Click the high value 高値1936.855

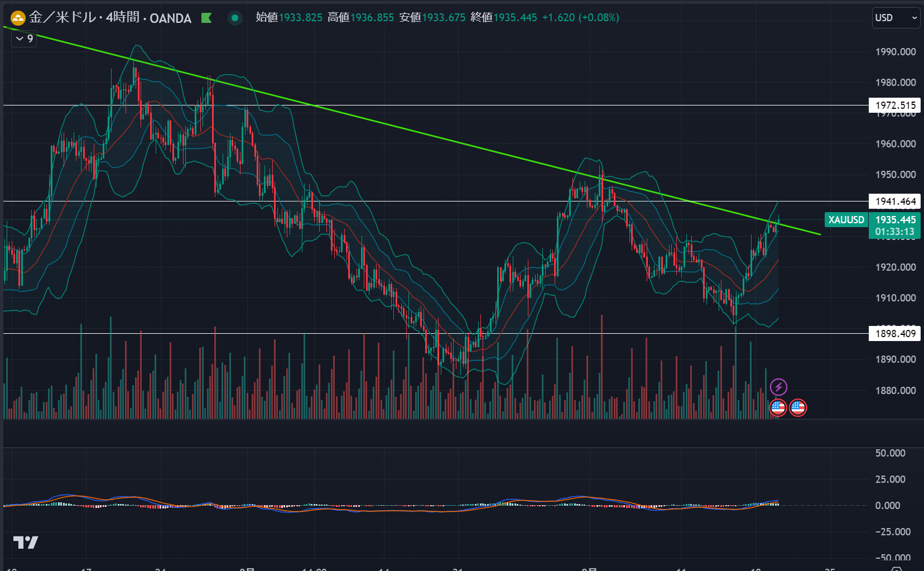point(360,18)
